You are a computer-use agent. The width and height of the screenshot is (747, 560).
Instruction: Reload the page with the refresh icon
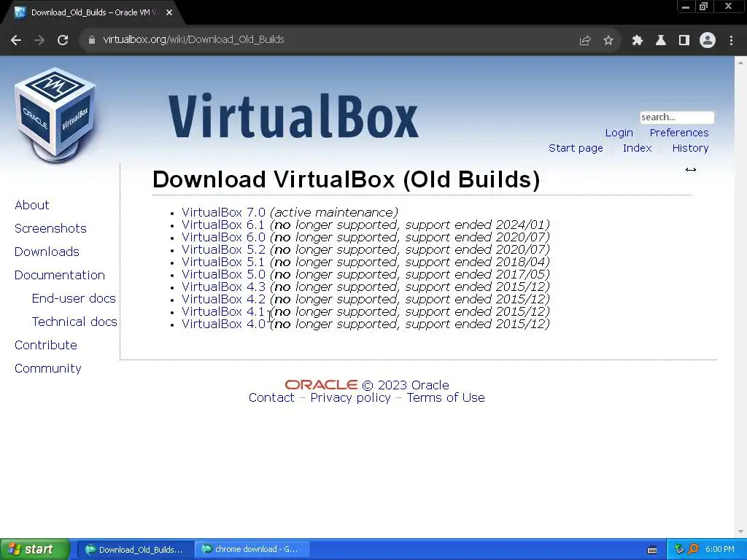point(63,40)
